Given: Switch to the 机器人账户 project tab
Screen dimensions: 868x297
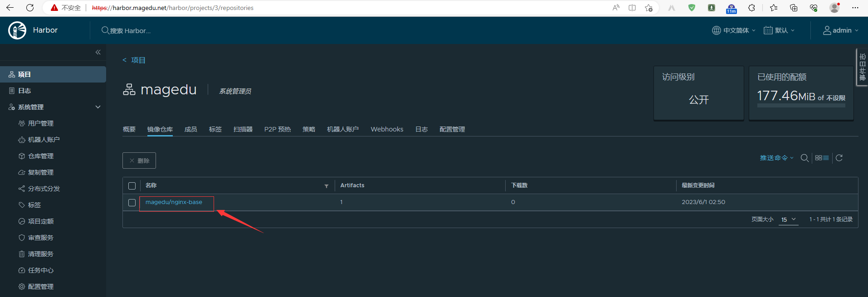Looking at the screenshot, I should (343, 129).
